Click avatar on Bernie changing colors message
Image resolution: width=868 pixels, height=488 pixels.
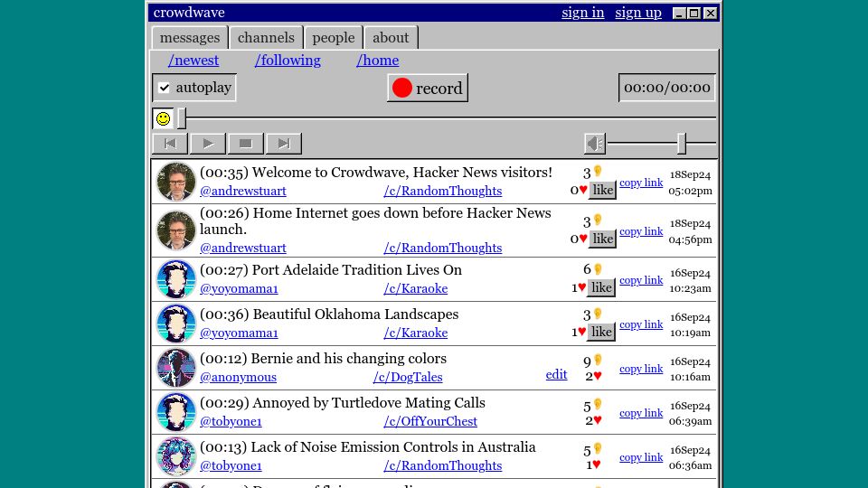(176, 368)
